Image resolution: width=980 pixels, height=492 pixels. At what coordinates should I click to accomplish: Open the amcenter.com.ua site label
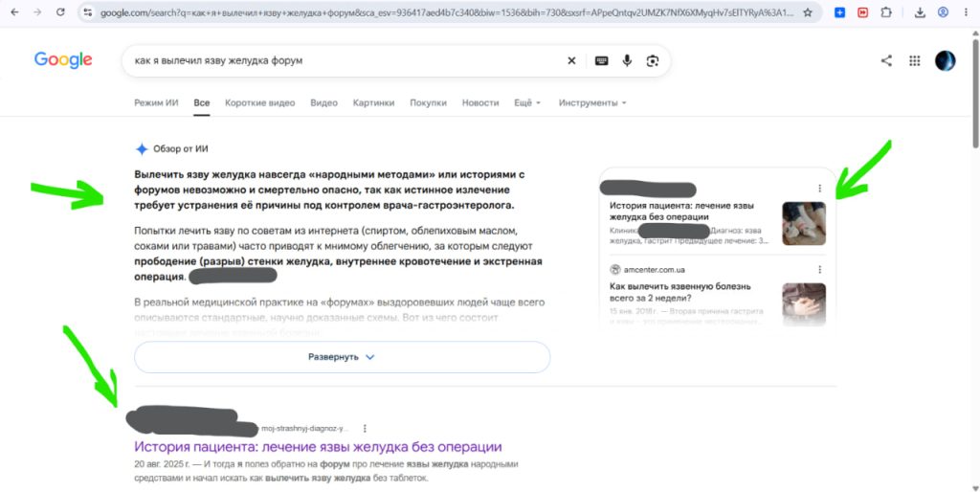654,269
